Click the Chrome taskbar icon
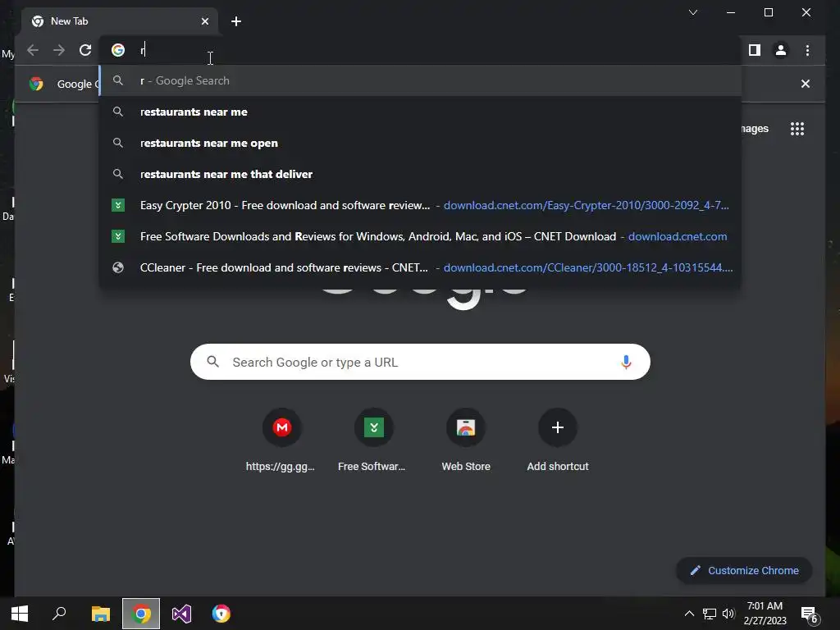Screen dimensions: 840x630 (141, 614)
